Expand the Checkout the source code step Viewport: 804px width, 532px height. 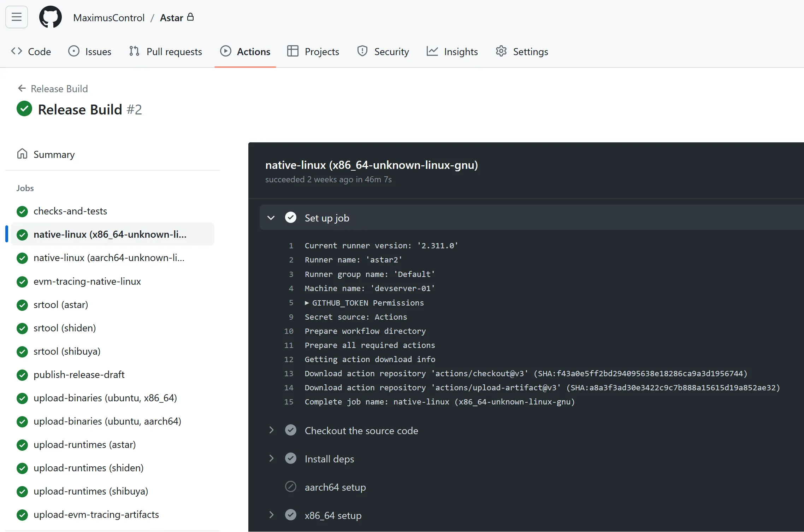pyautogui.click(x=271, y=430)
